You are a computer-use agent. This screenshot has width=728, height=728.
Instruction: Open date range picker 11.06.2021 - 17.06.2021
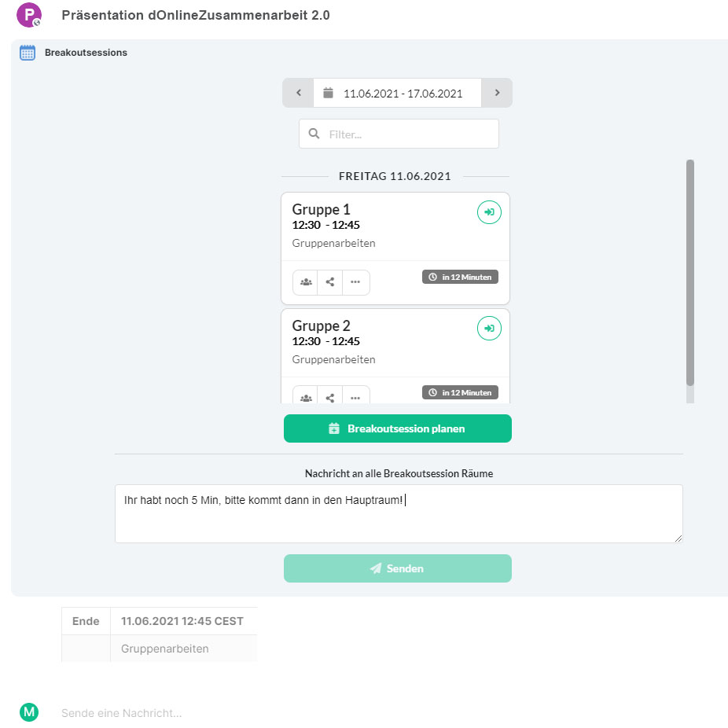[398, 93]
